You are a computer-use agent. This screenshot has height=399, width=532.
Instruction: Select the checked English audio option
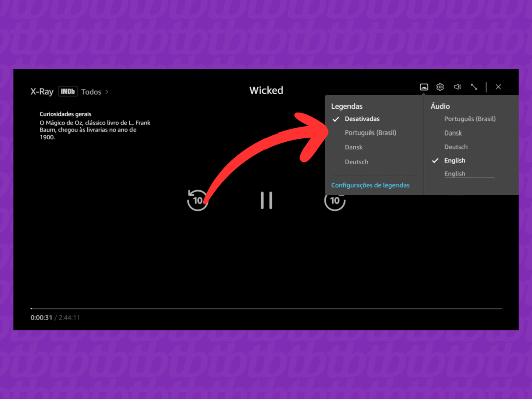pos(455,160)
